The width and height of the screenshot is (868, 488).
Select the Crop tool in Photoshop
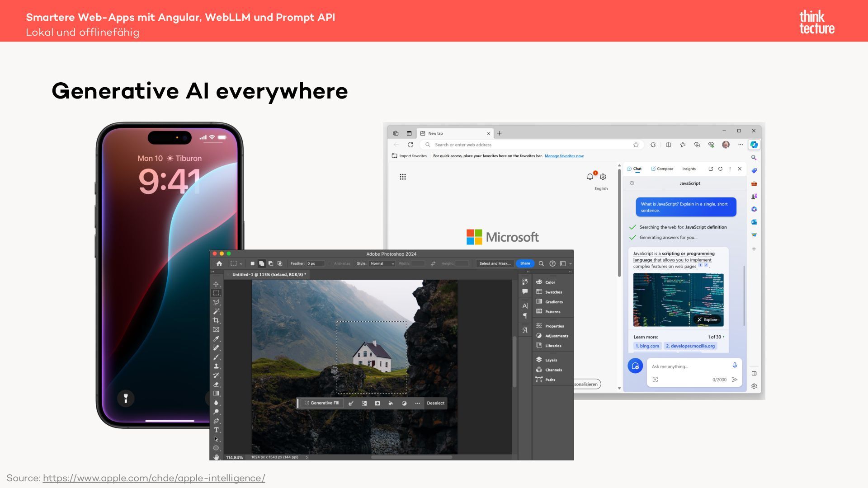pos(216,320)
